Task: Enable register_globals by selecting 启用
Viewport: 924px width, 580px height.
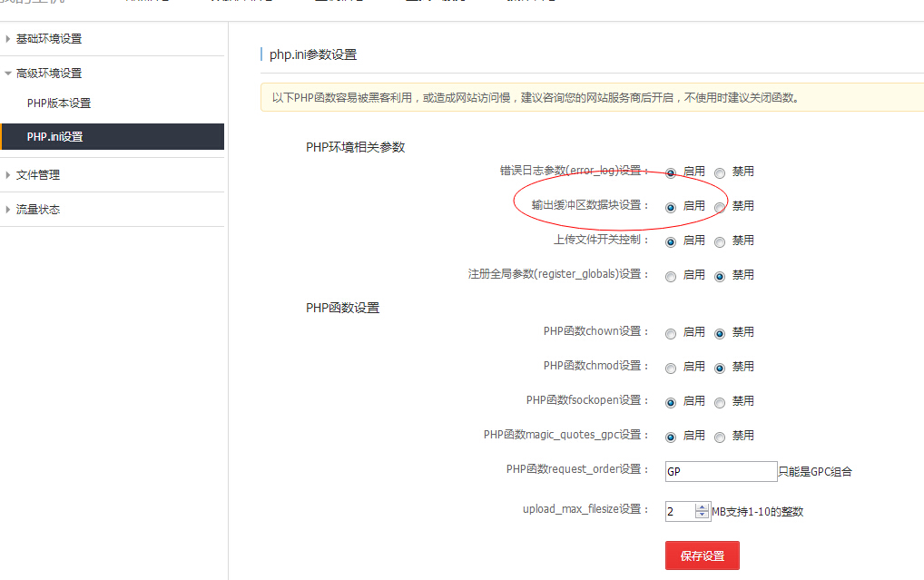Action: (x=671, y=276)
